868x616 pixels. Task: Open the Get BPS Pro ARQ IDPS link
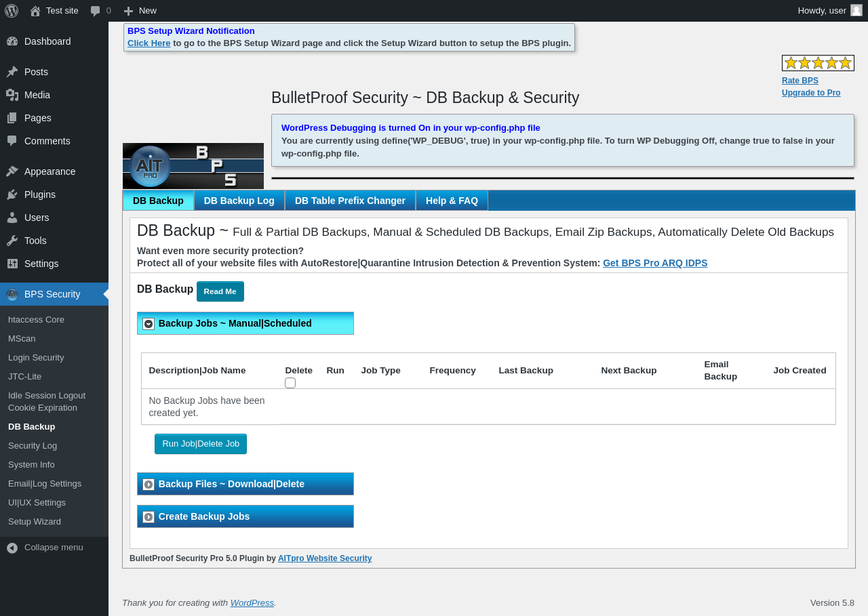655,263
